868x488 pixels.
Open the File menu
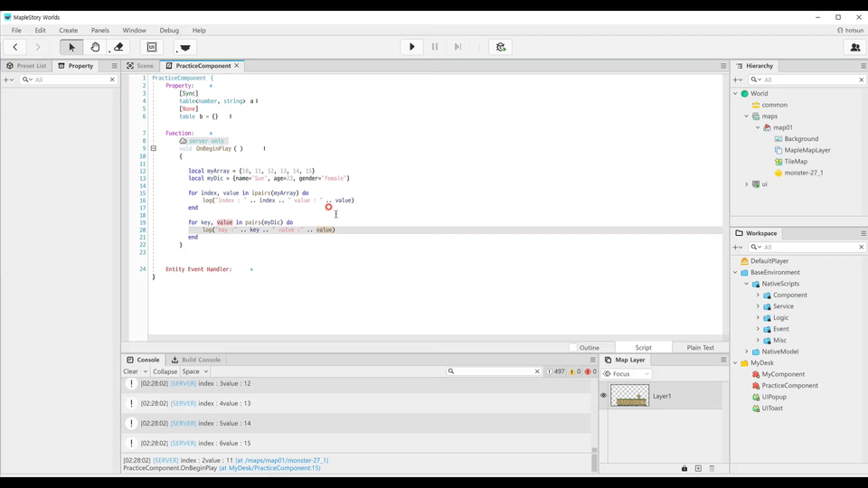(x=16, y=31)
